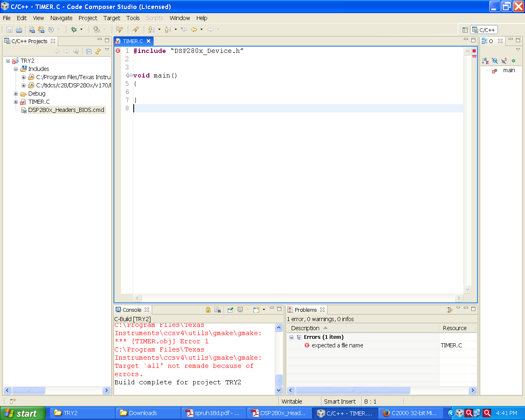This screenshot has width=525, height=420.
Task: Toggle Hide Non-Public Members in Outline
Action: [514, 61]
